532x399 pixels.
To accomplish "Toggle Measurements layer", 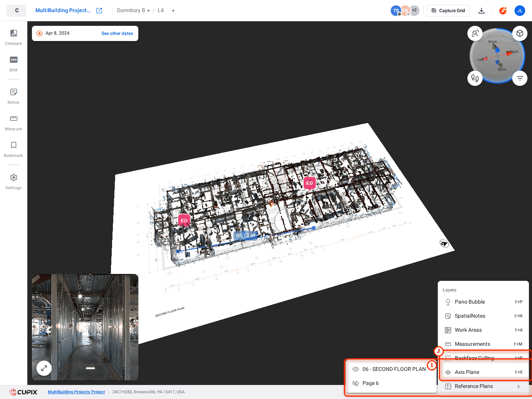I will [x=483, y=344].
